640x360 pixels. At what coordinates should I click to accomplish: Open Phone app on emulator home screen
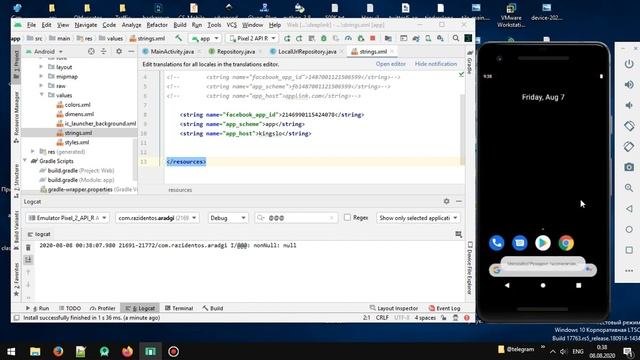click(x=496, y=243)
